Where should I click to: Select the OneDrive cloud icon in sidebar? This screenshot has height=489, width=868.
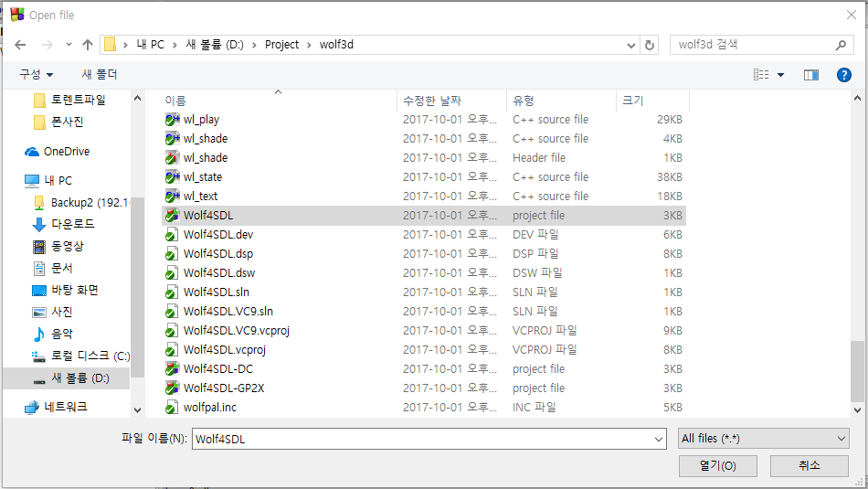tap(33, 152)
